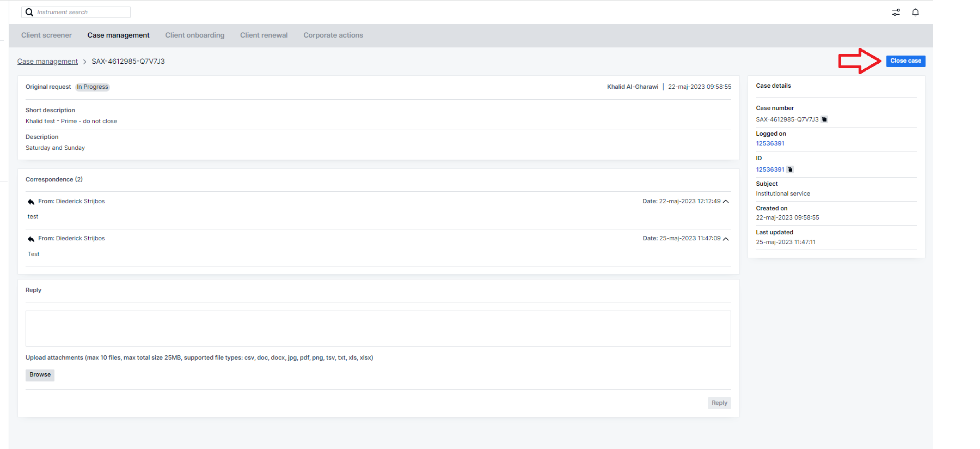Viewport: 980px width, 449px height.
Task: Select the Case management tab
Action: (118, 35)
